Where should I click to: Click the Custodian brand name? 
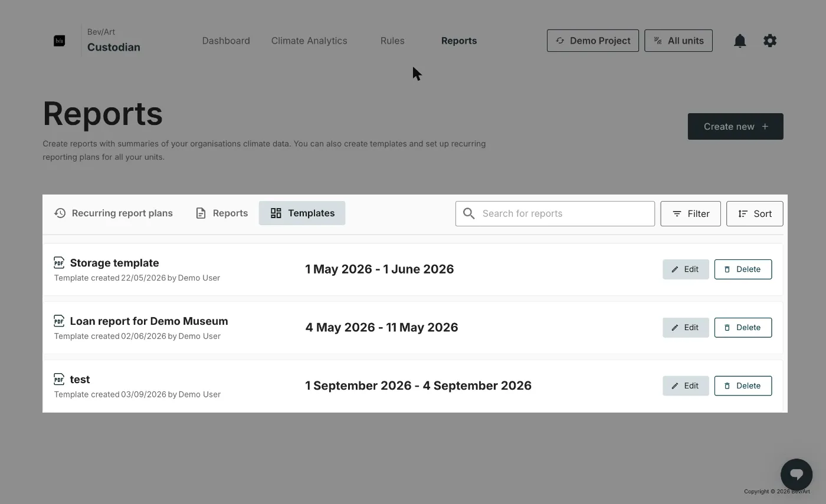tap(114, 47)
